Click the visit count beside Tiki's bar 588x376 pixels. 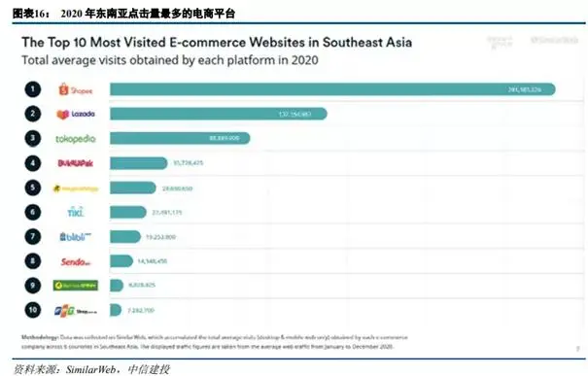[167, 213]
